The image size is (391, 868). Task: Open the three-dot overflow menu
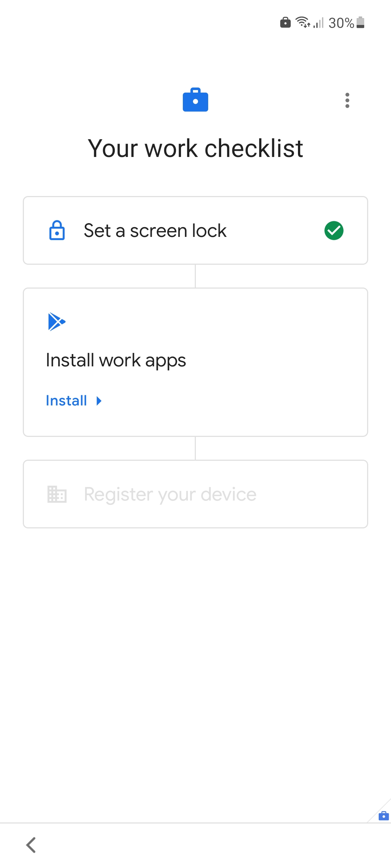click(347, 100)
